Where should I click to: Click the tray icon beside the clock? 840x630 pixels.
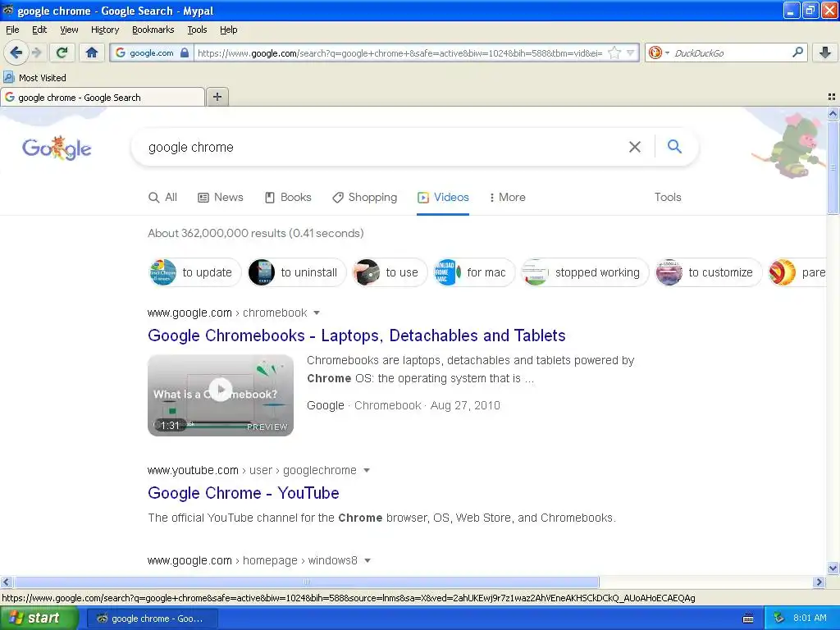tap(779, 619)
